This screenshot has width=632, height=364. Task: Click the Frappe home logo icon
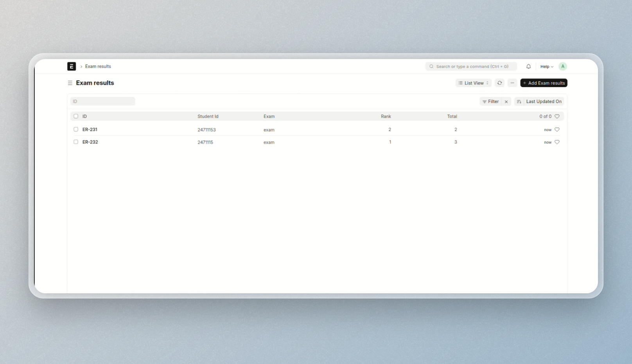click(x=72, y=66)
